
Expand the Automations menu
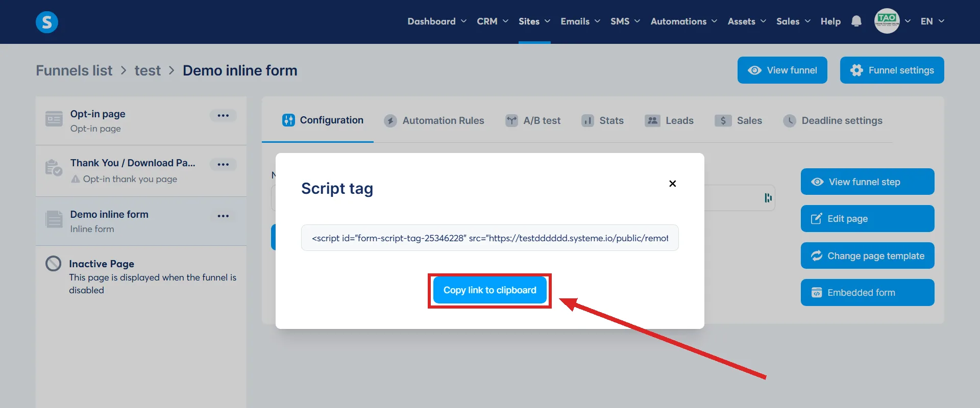(x=684, y=21)
